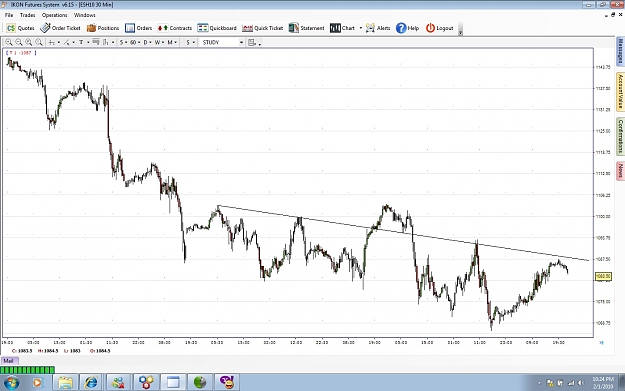Click the taskbar clock
Screen dimensions: 625x391
click(603, 383)
